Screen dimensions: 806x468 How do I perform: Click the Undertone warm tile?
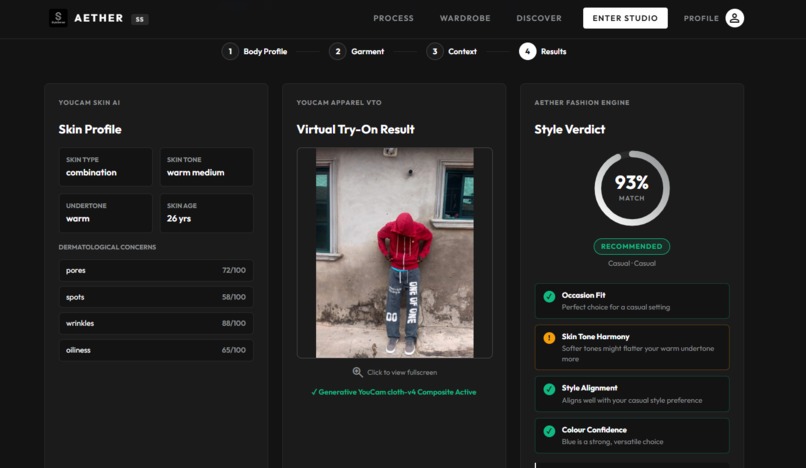click(105, 213)
